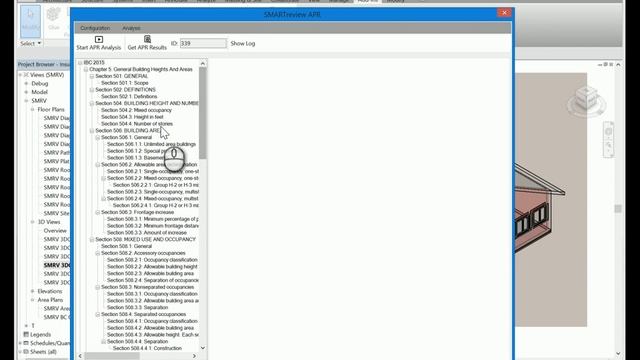Click tree horizontal scrollbar right arrow
Image resolution: width=640 pixels, height=360 pixels.
click(x=194, y=356)
